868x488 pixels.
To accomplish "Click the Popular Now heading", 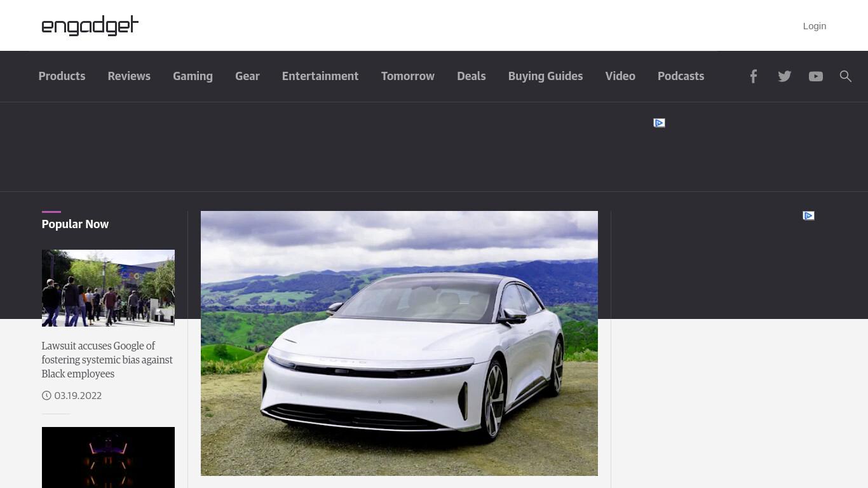I will 75,224.
